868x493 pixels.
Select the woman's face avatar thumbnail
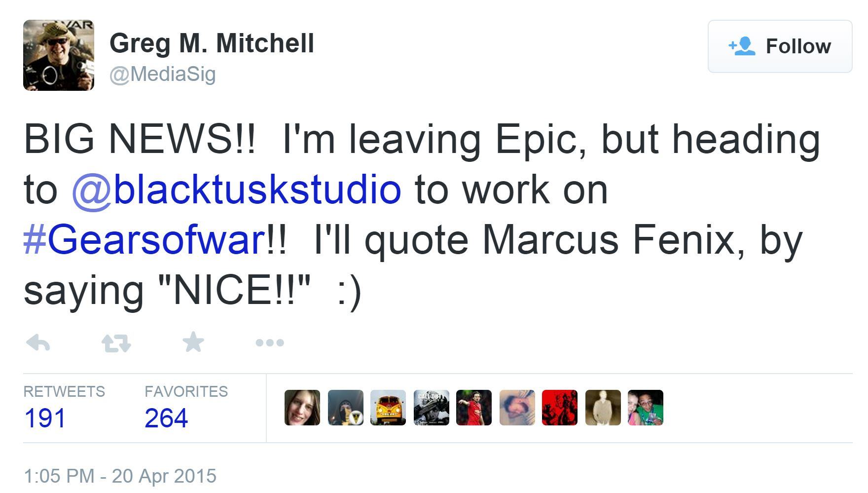[302, 408]
